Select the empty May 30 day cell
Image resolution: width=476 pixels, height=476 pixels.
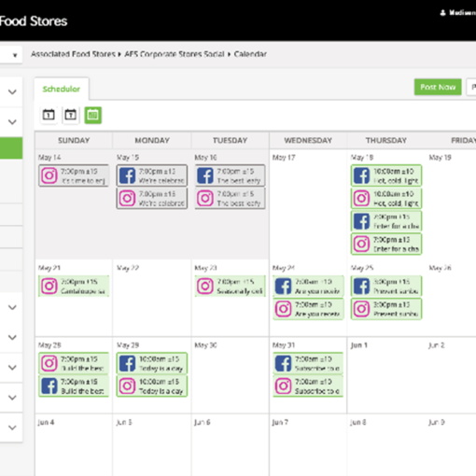(x=231, y=375)
